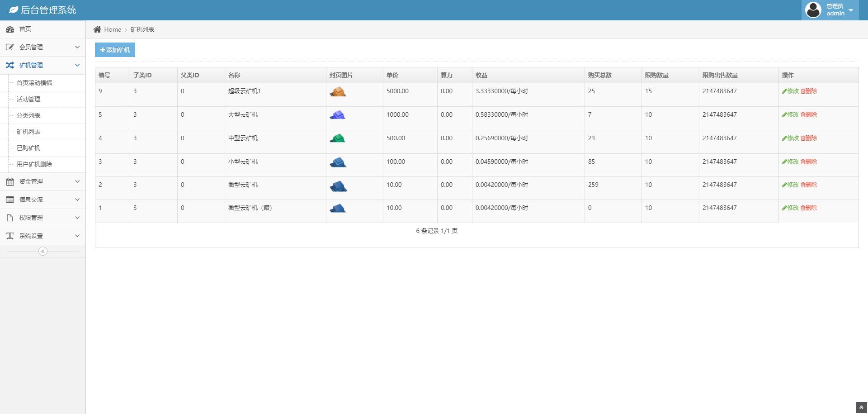The width and height of the screenshot is (868, 414).
Task: Click the admin user avatar icon
Action: point(813,10)
